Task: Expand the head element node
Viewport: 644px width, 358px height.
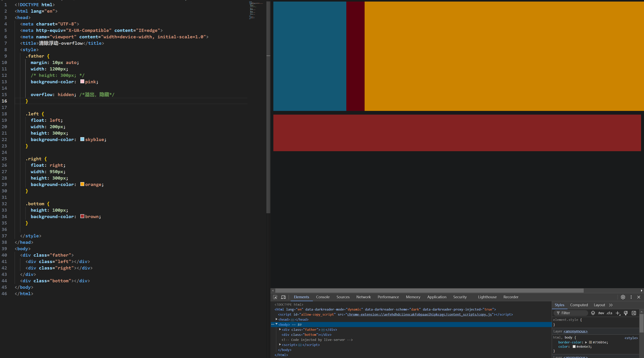Action: [x=276, y=319]
